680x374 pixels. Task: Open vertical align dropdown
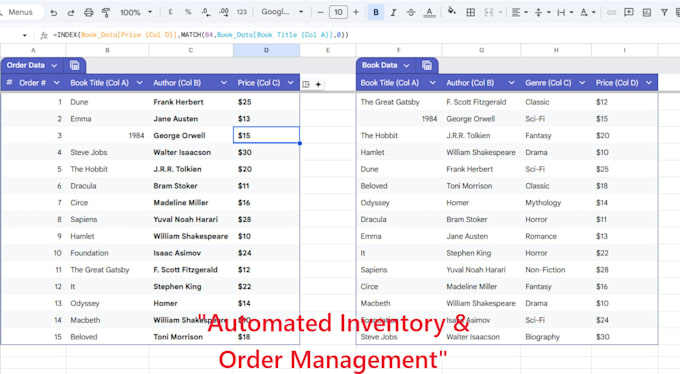tap(543, 13)
